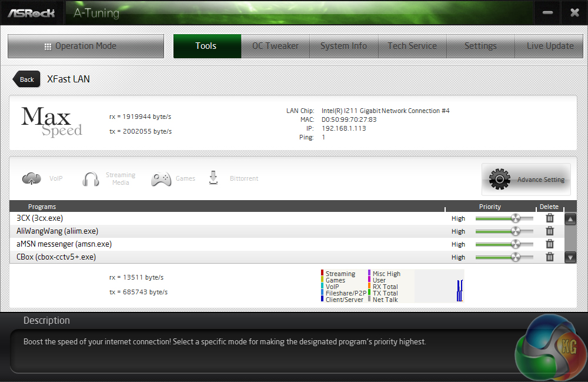The image size is (588, 382).
Task: Click the network traffic graph
Action: tap(439, 286)
